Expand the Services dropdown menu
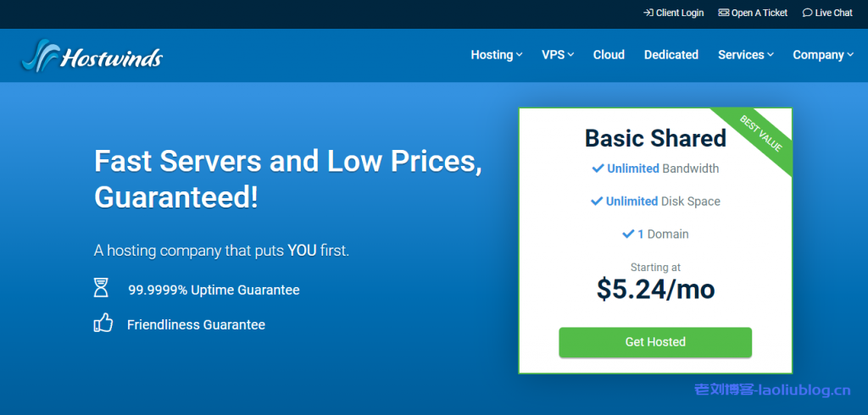The image size is (868, 415). pyautogui.click(x=746, y=55)
